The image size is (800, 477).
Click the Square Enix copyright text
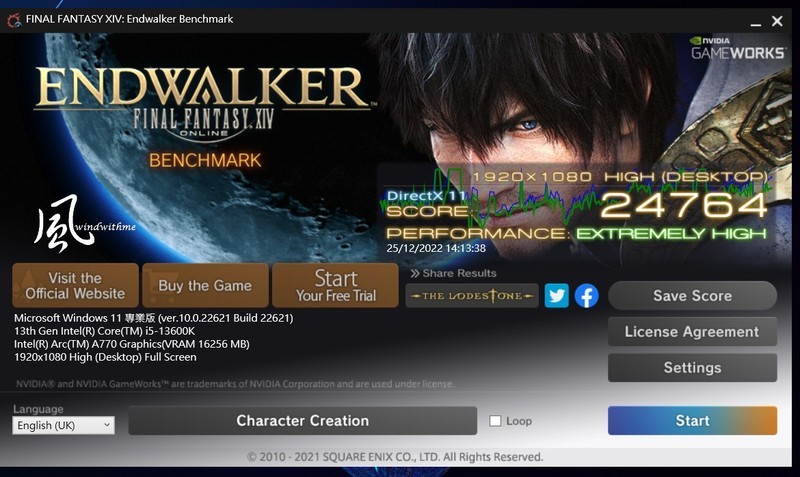pos(395,457)
